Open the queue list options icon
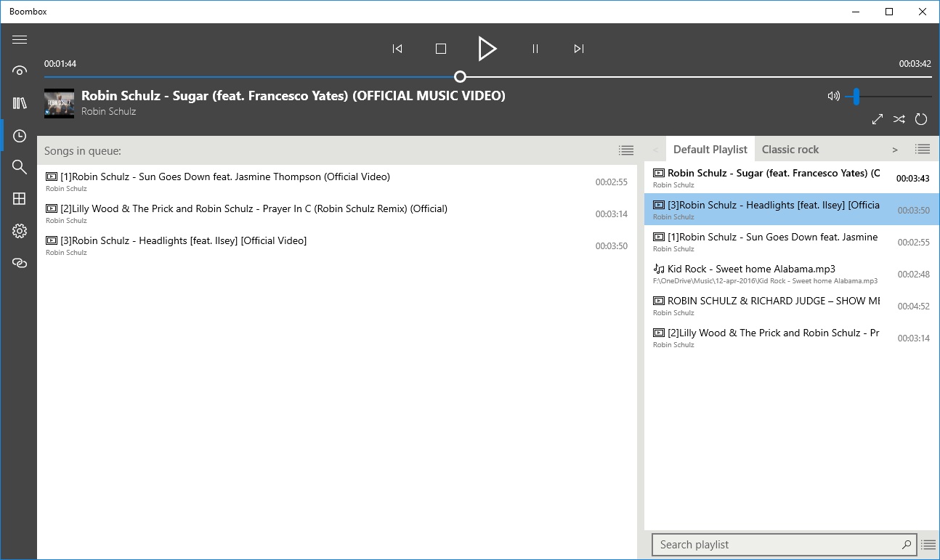The width and height of the screenshot is (940, 560). 625,150
